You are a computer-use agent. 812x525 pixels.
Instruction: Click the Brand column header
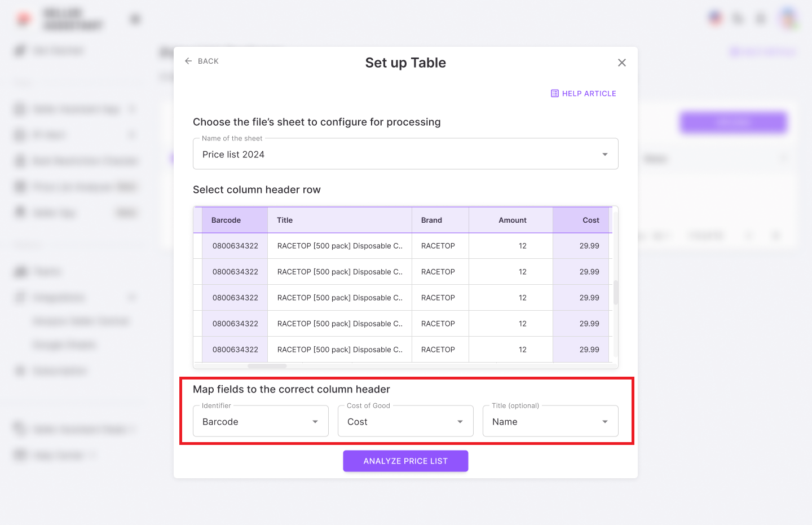tap(431, 220)
